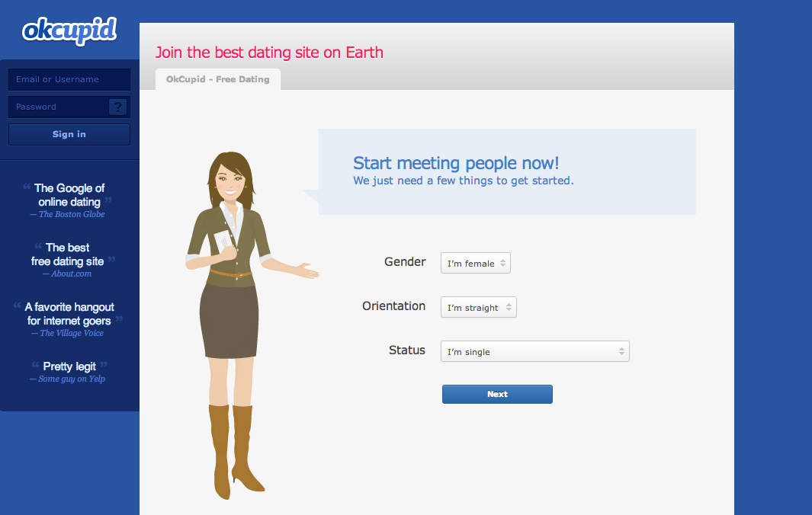Click the text We just need a few things to get started
The width and height of the screenshot is (812, 515).
click(x=463, y=181)
